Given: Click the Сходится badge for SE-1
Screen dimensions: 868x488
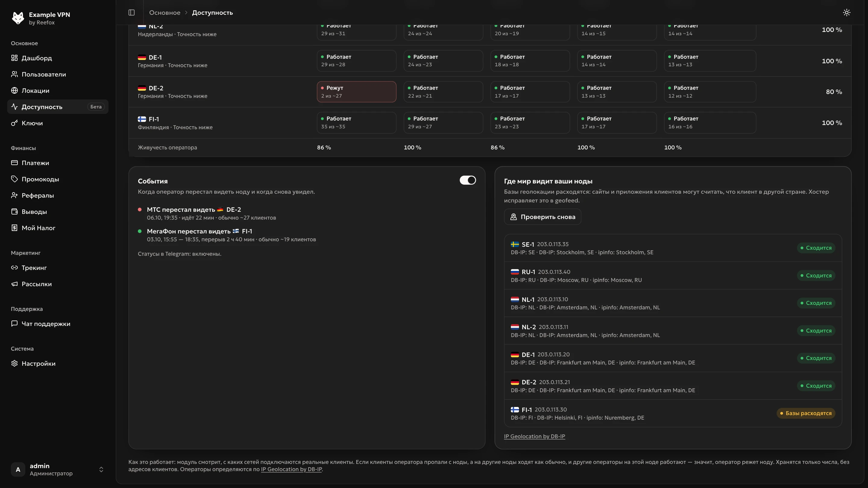Looking at the screenshot, I should coord(816,248).
